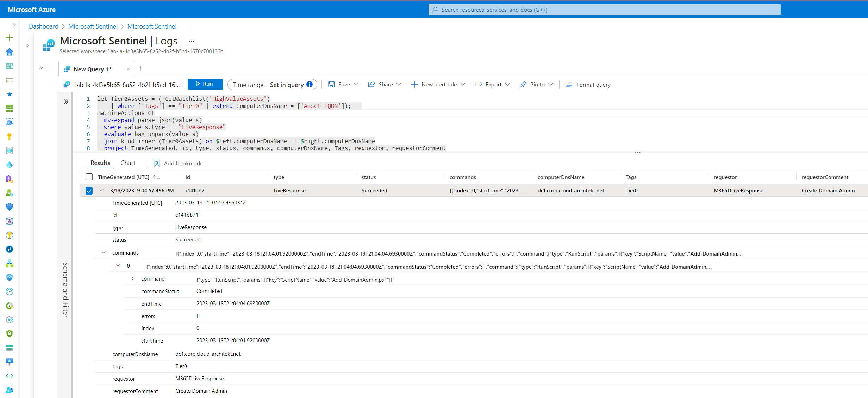Open the virtual machine monitor icon in the sidebar
This screenshot has width=868, height=398.
point(10,362)
